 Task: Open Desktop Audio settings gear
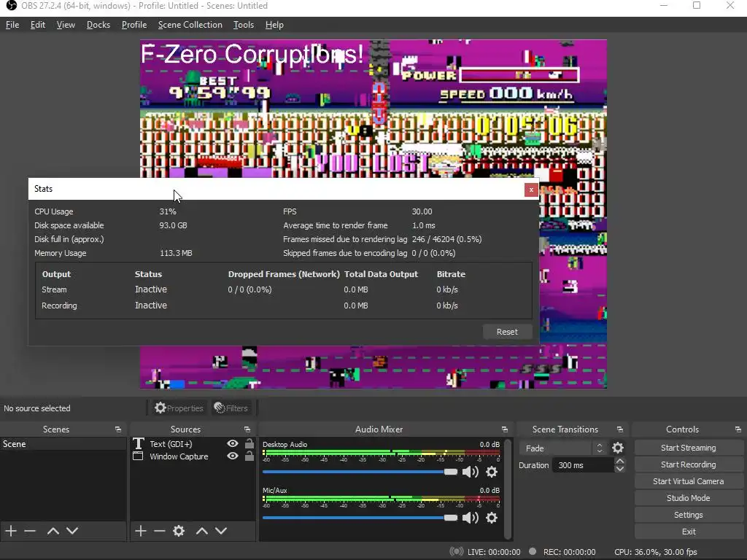pos(492,472)
